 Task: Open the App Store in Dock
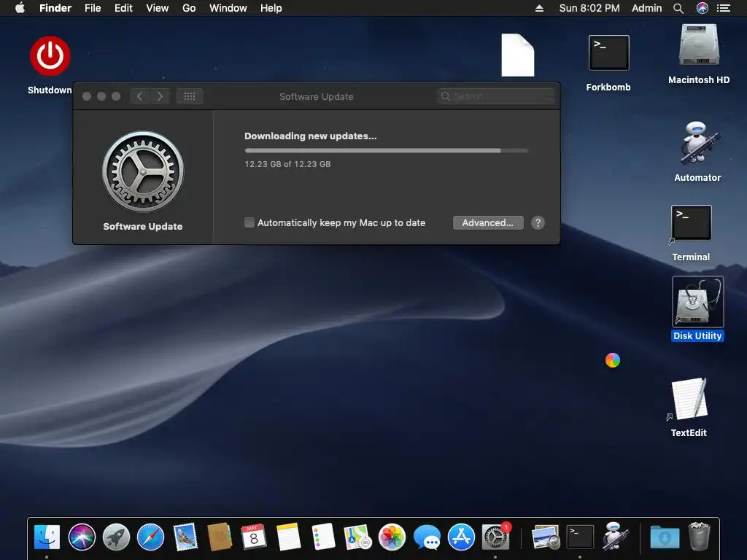461,537
